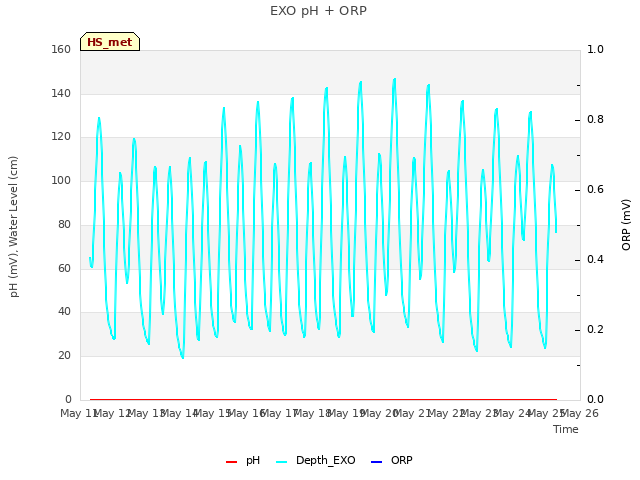Screen dimensions: 640x480
Task: Click the red pH legend swatch
Action: click(x=231, y=462)
